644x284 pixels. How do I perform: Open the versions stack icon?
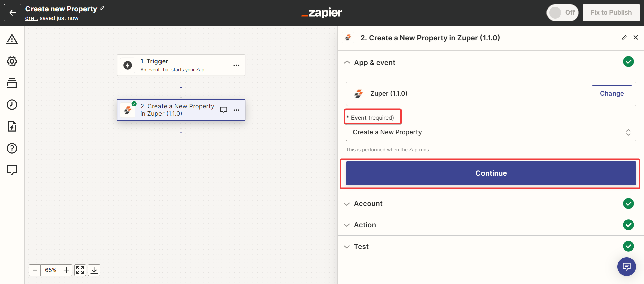coord(12,83)
